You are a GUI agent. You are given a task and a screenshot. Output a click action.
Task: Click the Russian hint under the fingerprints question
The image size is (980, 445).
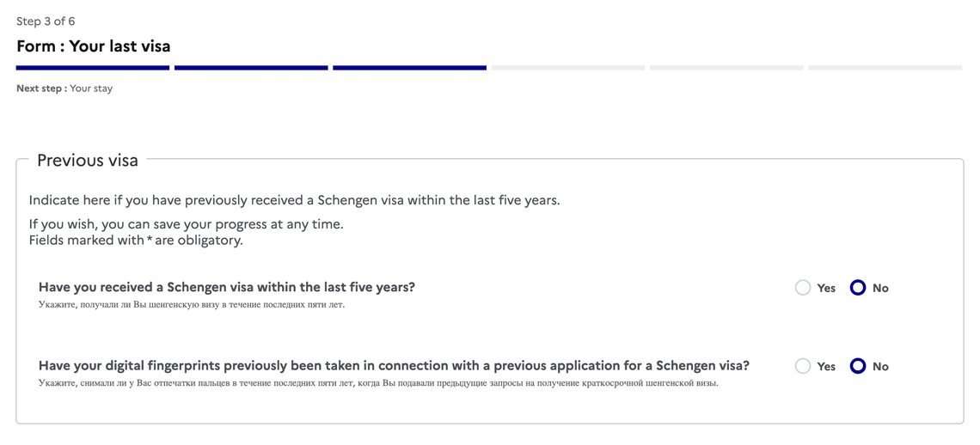click(378, 383)
